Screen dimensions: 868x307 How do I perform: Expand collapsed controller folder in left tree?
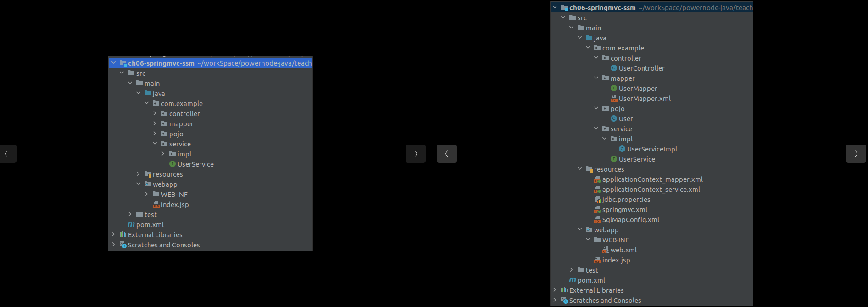click(155, 113)
